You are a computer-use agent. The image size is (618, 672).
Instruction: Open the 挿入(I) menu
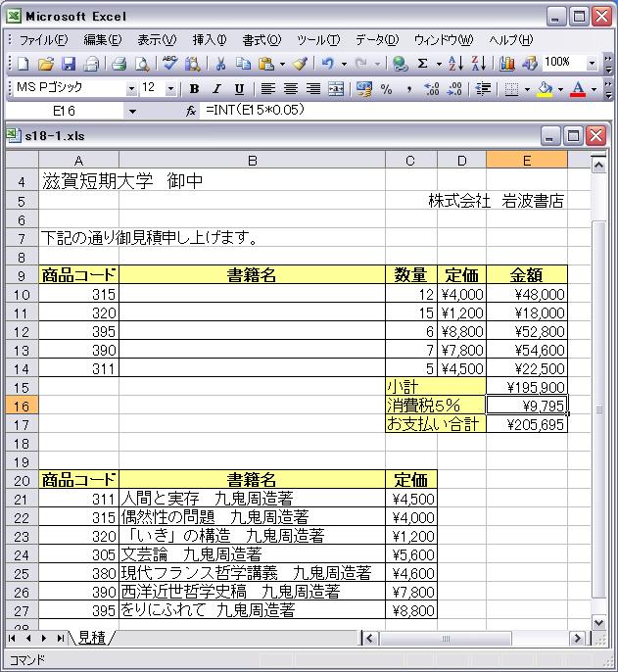[x=210, y=40]
